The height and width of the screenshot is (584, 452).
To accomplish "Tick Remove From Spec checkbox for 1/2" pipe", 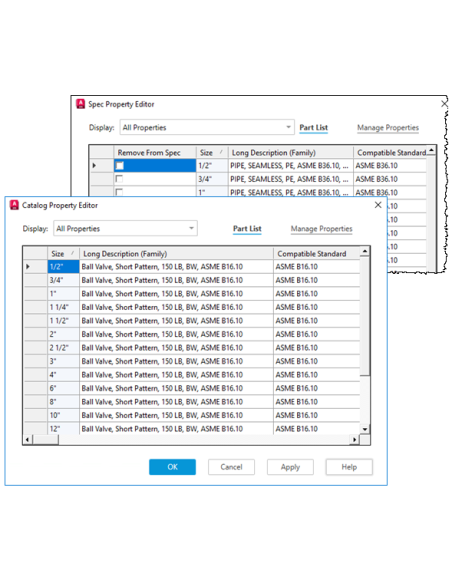I will click(x=120, y=165).
